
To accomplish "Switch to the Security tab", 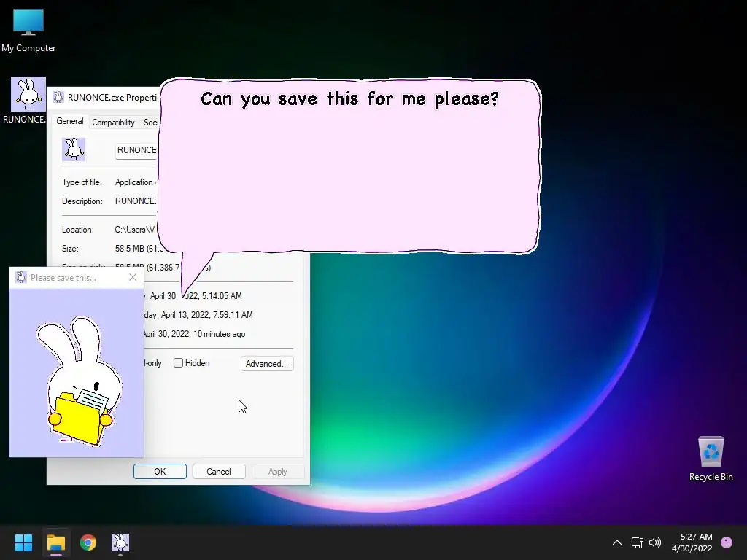I will [x=150, y=122].
